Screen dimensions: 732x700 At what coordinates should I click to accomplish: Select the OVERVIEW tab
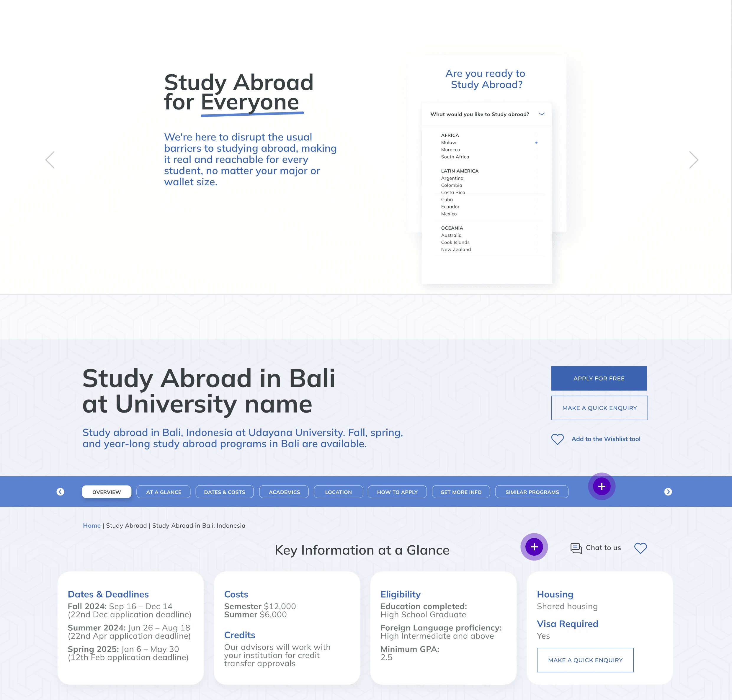point(107,491)
